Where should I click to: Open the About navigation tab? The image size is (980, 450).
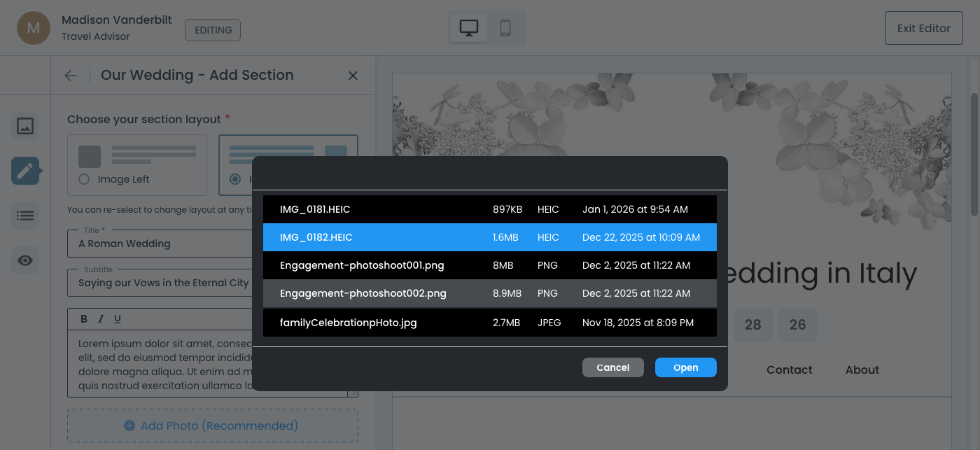(x=862, y=370)
